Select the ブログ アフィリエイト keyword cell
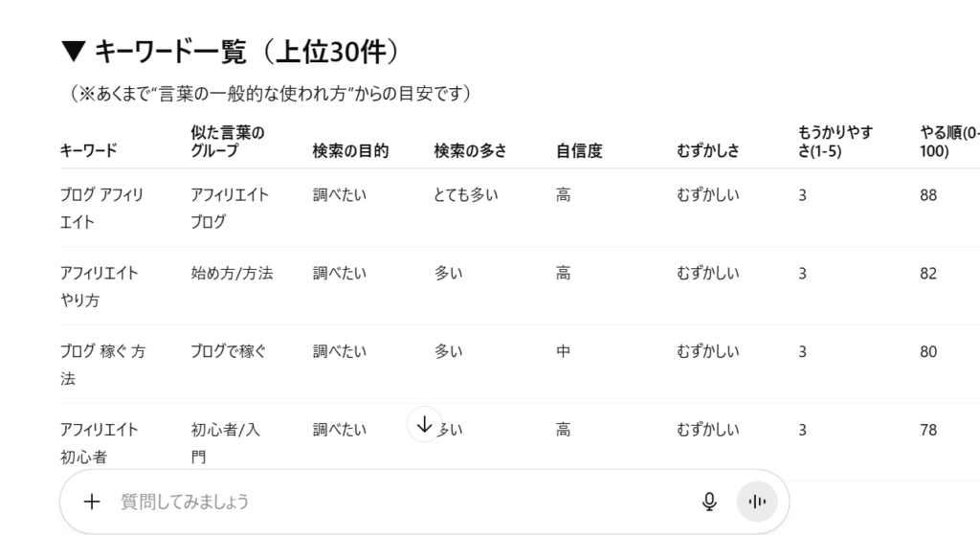The width and height of the screenshot is (980, 535). pyautogui.click(x=101, y=208)
